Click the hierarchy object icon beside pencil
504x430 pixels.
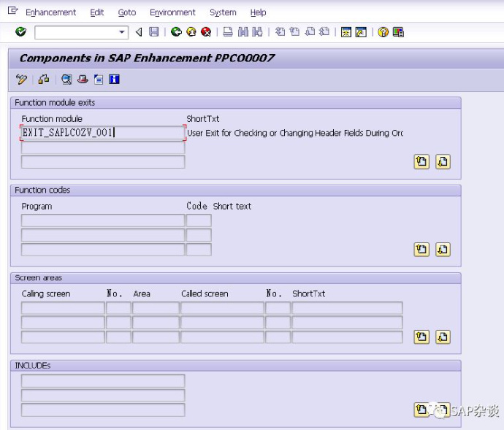coord(44,80)
